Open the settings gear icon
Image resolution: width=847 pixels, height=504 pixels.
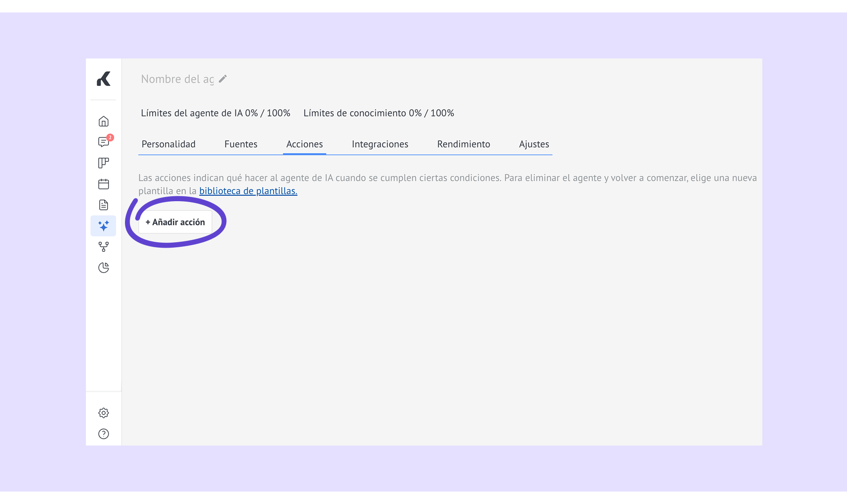103,413
